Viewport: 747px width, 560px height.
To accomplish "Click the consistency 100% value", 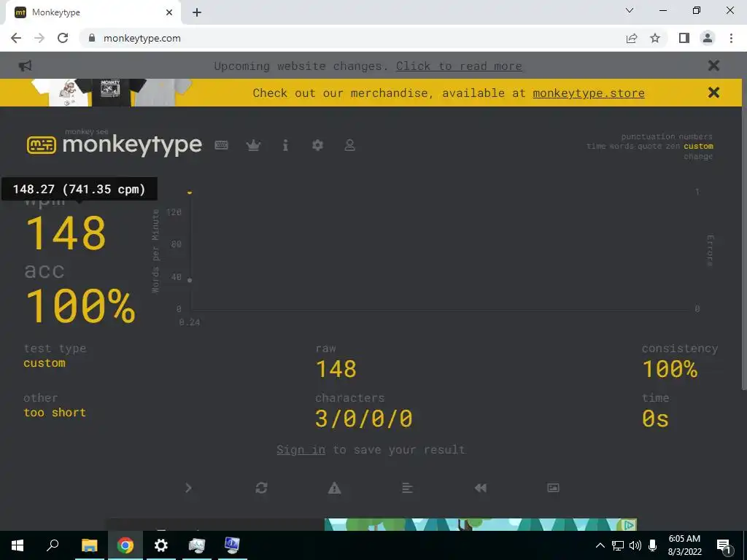I will point(670,369).
